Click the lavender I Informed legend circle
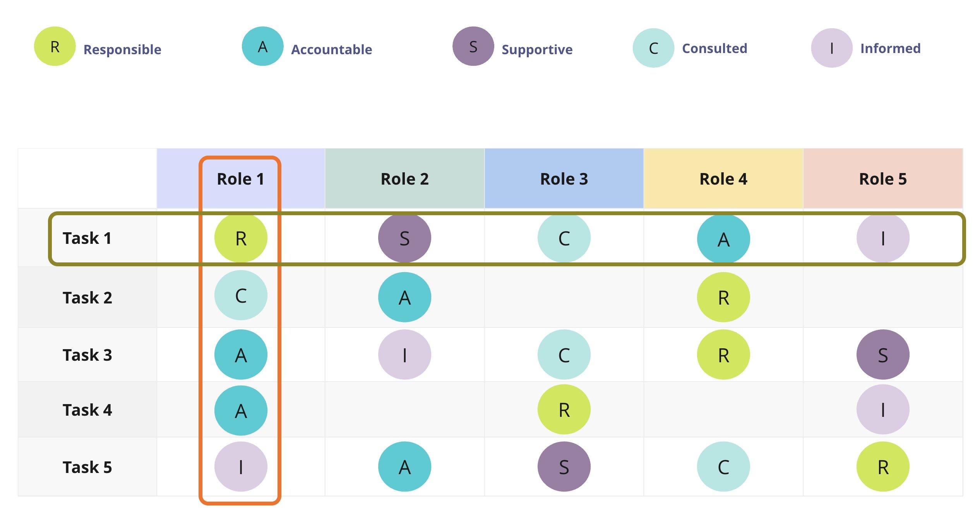 831,48
